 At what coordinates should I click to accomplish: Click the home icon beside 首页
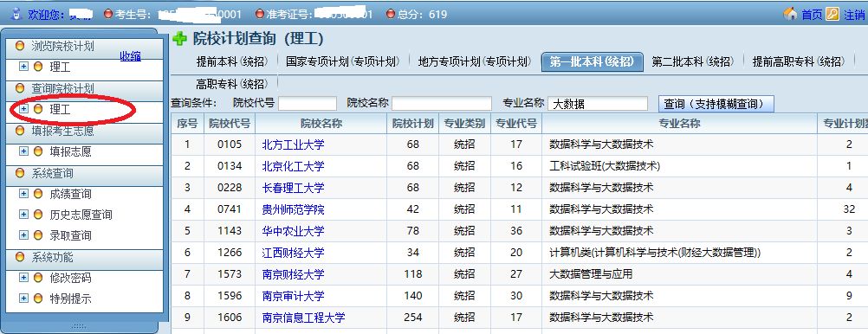[x=791, y=14]
